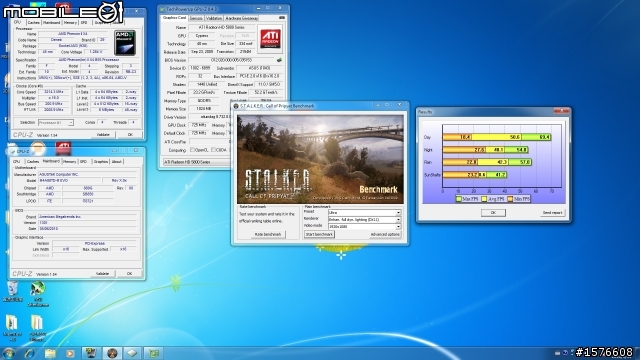The width and height of the screenshot is (640, 360).
Task: Open the Graphics tab in lower CPU-Z window
Action: (x=100, y=162)
